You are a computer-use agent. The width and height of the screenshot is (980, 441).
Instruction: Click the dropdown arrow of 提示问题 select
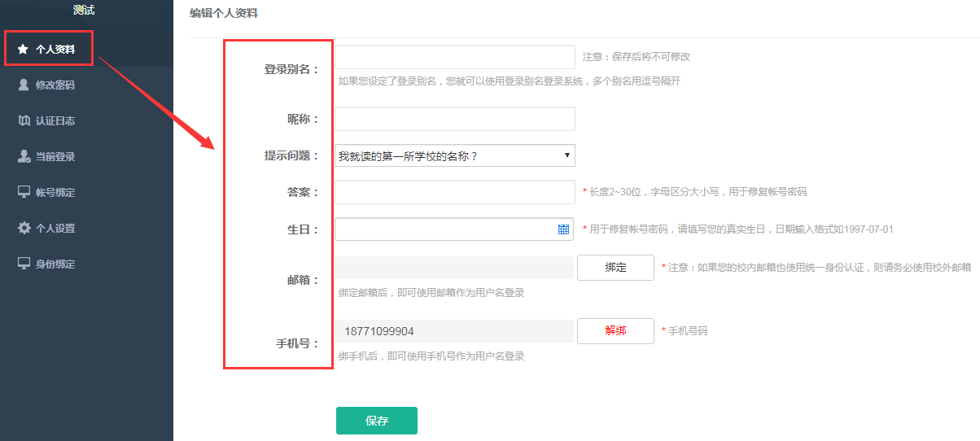(x=567, y=155)
